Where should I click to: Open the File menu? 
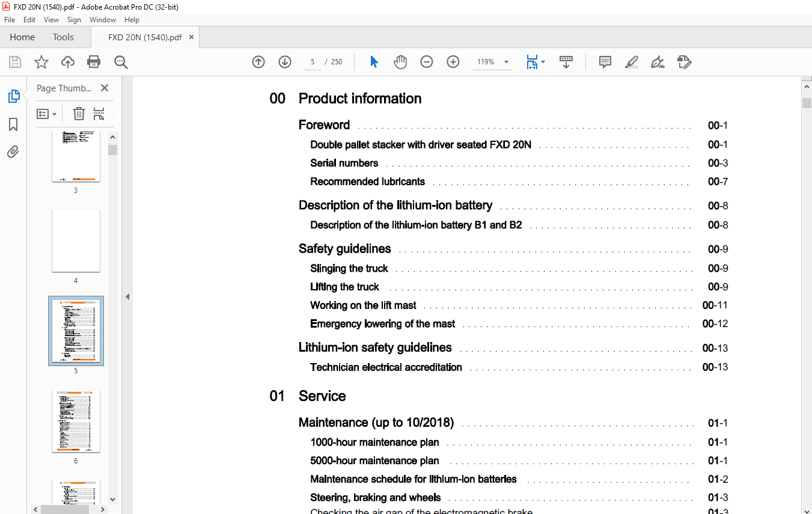(x=10, y=20)
